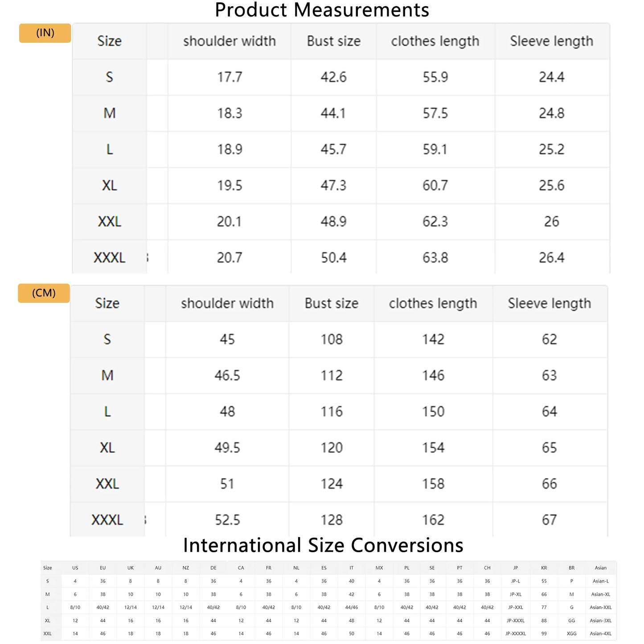Select the 154 clothes length cell

click(433, 447)
